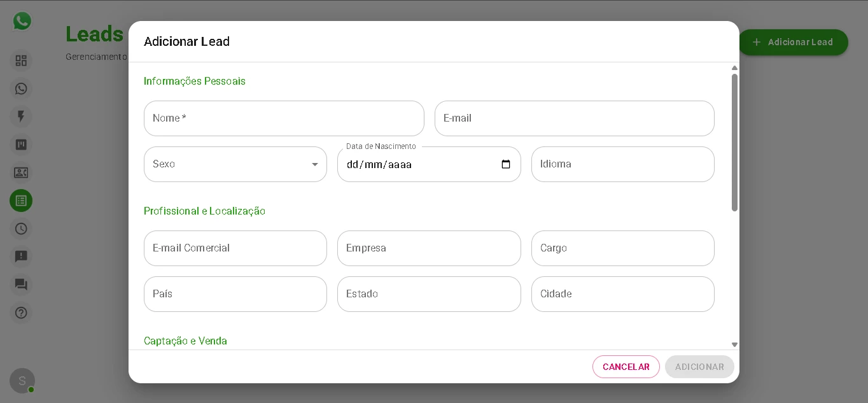This screenshot has width=868, height=403.
Task: Click the announcement exclamation message icon
Action: coord(21,257)
